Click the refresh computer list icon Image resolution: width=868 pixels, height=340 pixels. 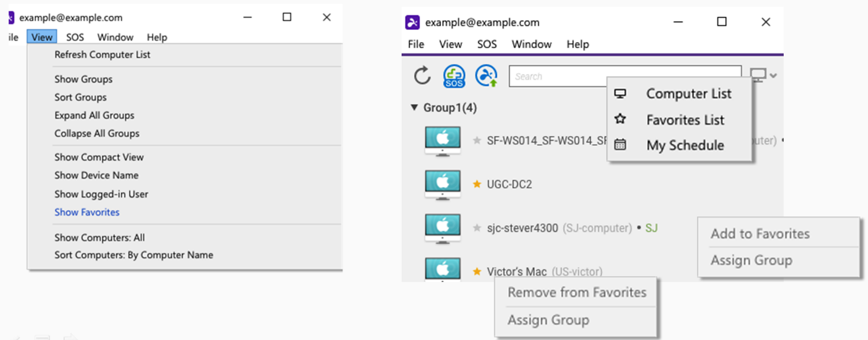click(422, 76)
